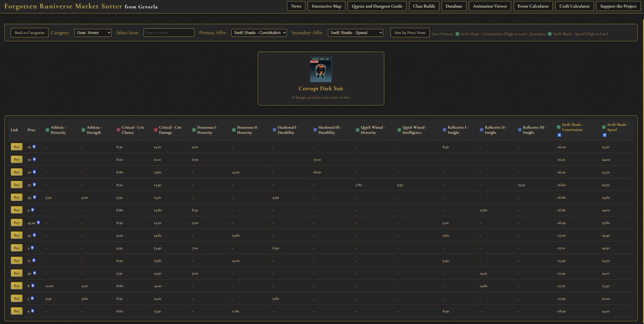Click the red Critical - Crit Damage icon
The height and width of the screenshot is (324, 644).
[x=156, y=130]
